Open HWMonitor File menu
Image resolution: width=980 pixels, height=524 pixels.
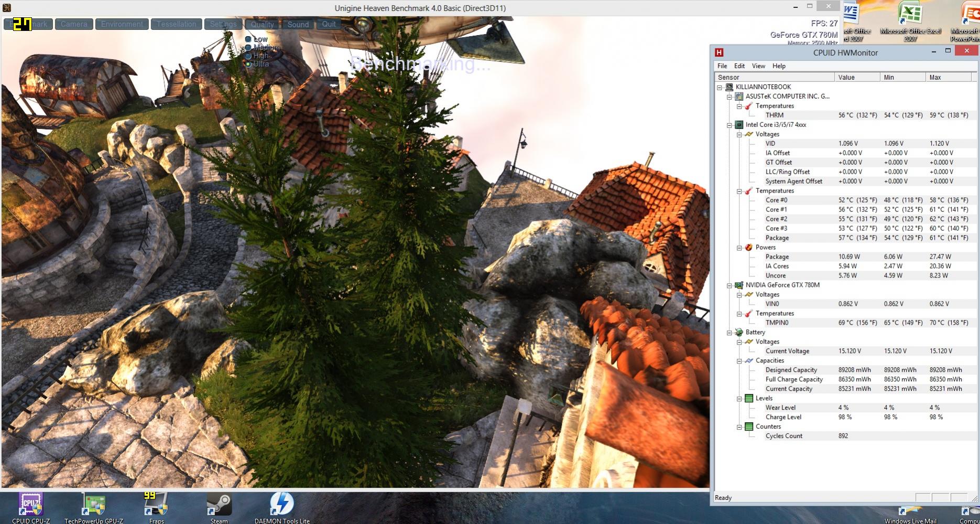722,66
